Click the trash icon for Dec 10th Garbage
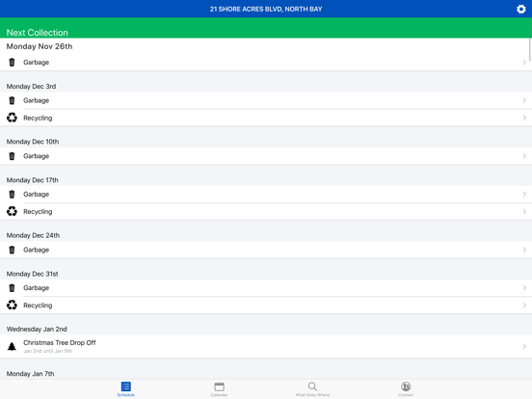532x399 pixels. coord(12,156)
